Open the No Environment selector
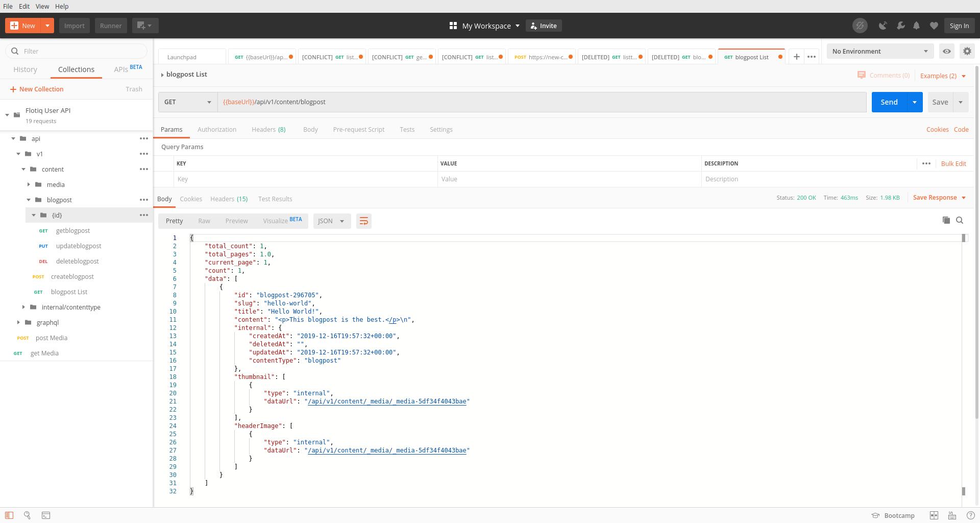 pyautogui.click(x=880, y=51)
